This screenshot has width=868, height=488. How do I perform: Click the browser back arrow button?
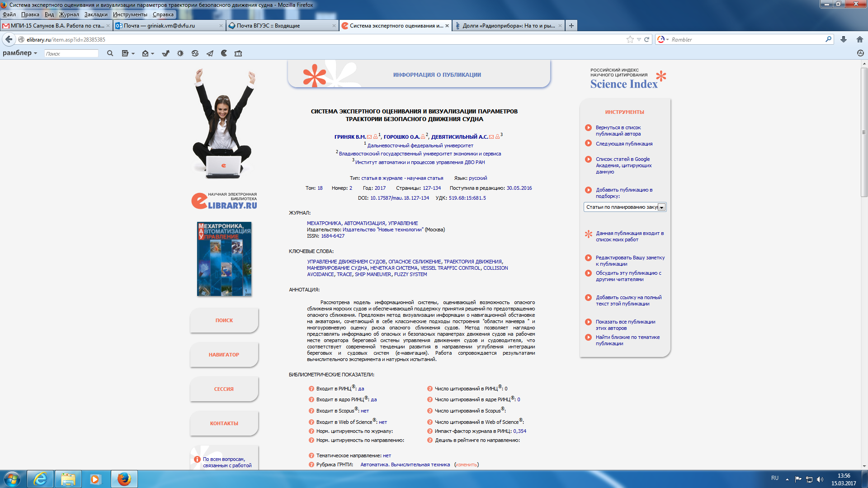point(9,39)
